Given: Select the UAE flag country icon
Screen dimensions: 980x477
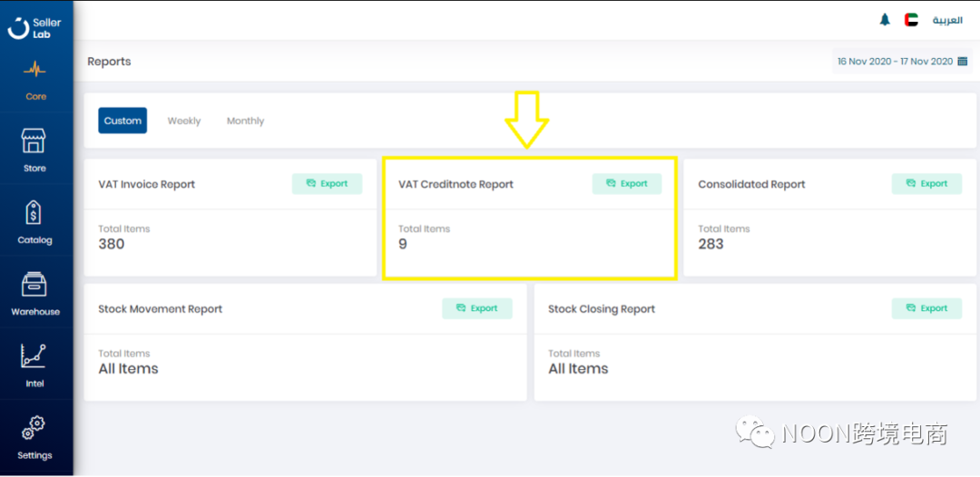Looking at the screenshot, I should [911, 20].
